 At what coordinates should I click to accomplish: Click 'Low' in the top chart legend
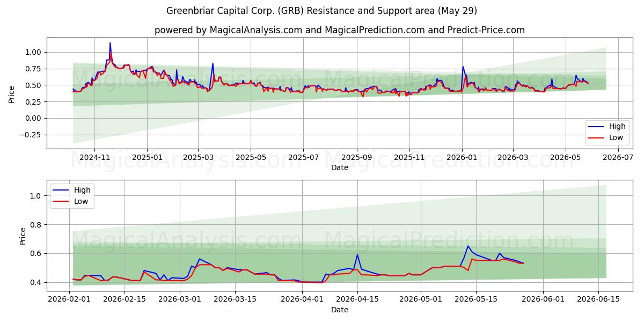[616, 138]
